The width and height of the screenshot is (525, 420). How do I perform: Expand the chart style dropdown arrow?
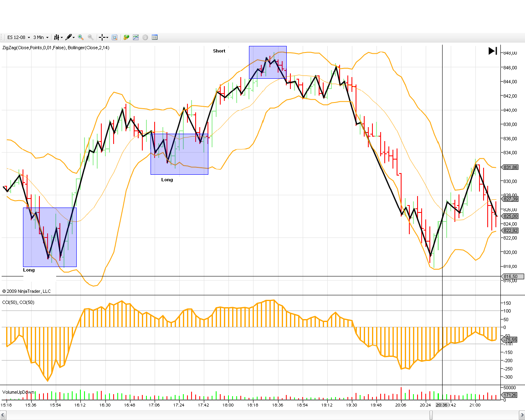click(x=62, y=37)
